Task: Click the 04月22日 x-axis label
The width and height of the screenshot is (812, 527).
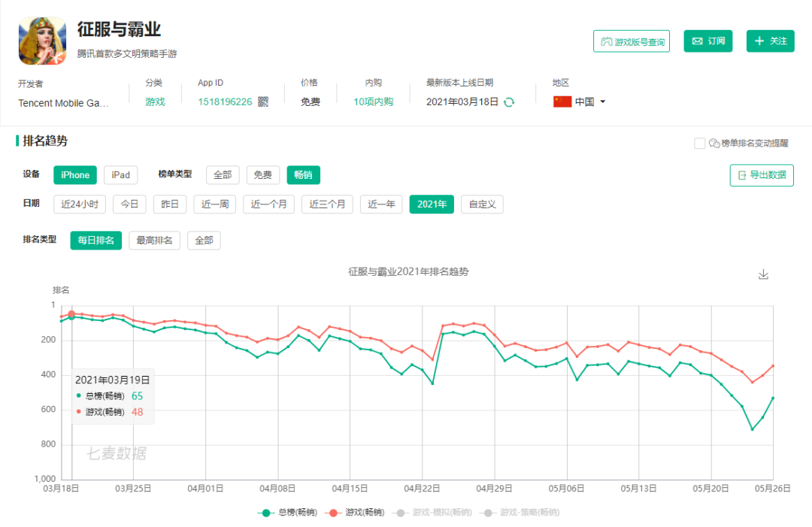Action: (422, 488)
